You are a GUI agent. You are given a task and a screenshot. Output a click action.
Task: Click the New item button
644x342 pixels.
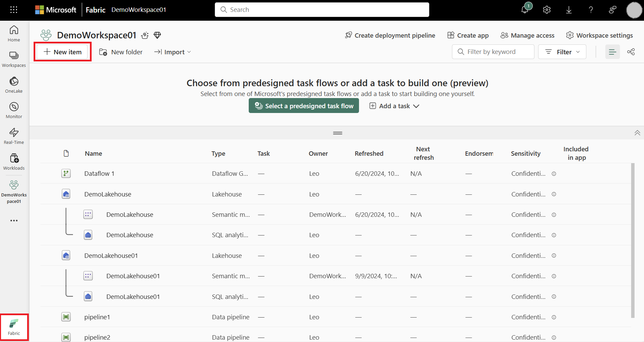tap(63, 52)
